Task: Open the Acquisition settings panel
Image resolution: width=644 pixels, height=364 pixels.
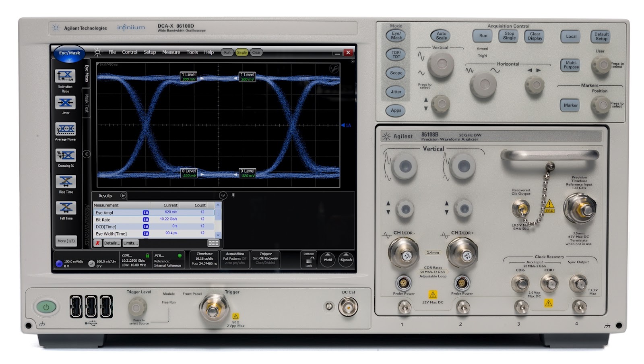Action: coord(235,260)
